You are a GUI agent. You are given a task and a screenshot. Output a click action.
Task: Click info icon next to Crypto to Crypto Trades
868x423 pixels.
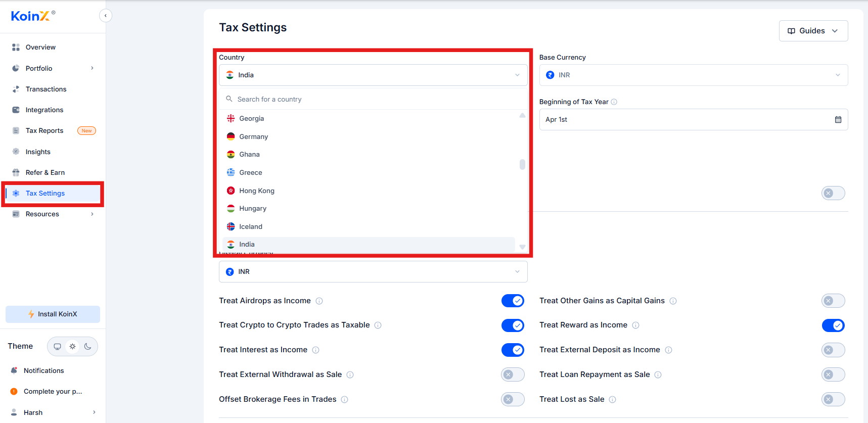[x=378, y=325]
